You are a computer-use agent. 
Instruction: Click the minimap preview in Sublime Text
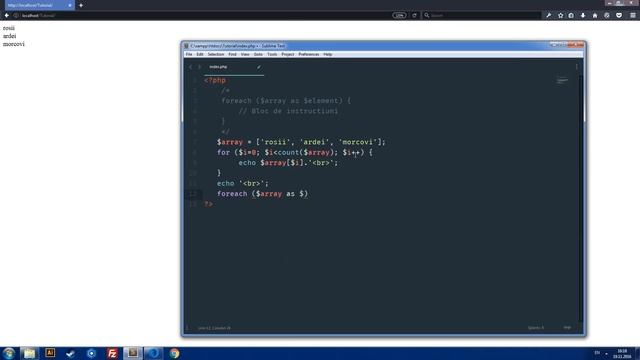click(x=562, y=80)
